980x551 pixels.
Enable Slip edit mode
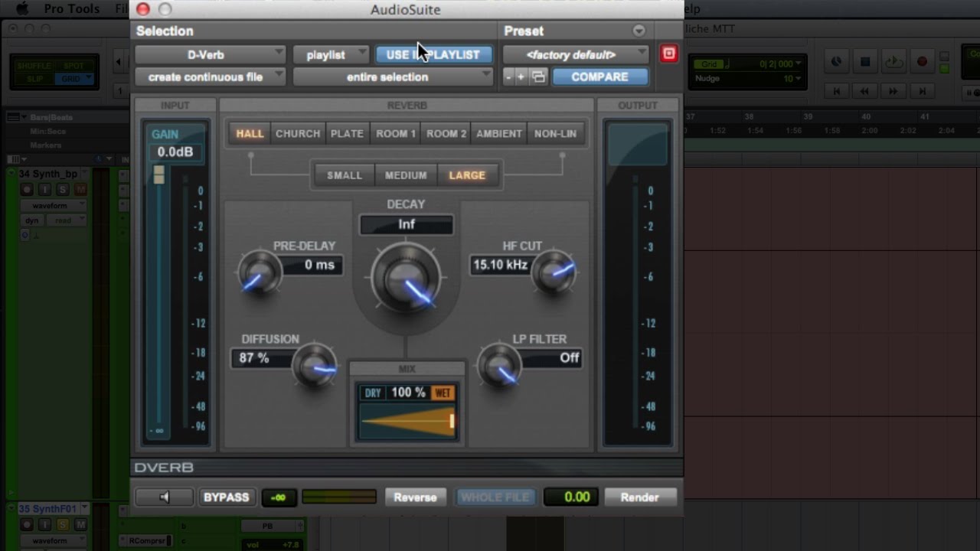tap(34, 79)
